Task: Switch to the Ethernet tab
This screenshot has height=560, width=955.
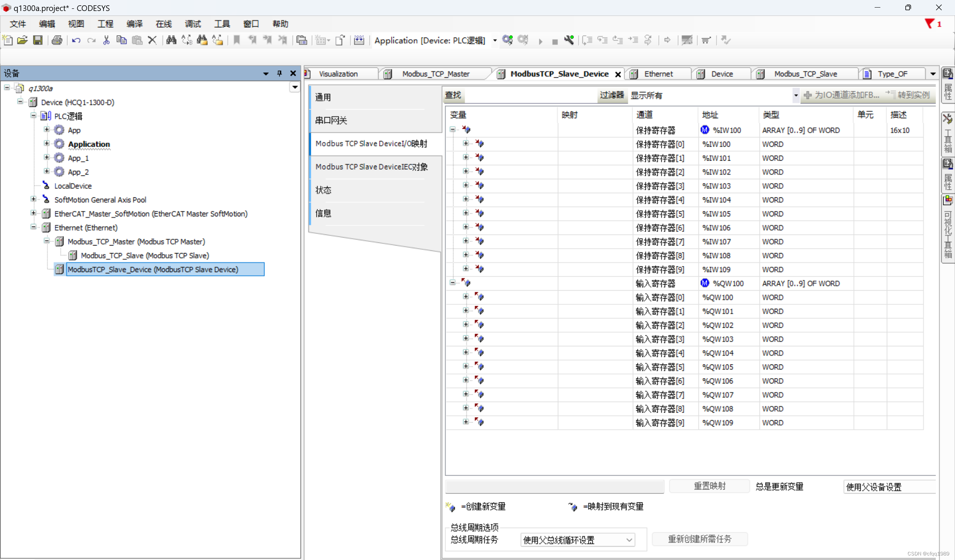Action: [659, 74]
